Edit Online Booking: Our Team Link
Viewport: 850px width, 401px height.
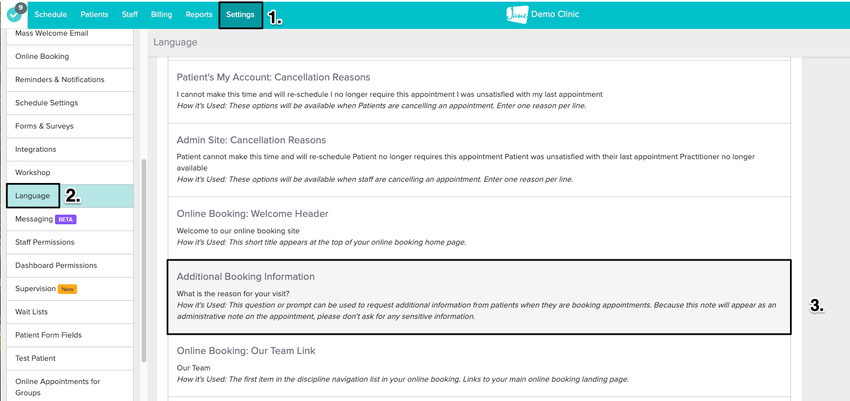tap(479, 365)
